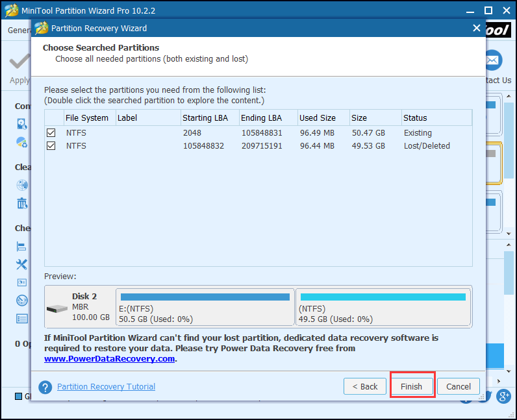
Task: Click the Disk 2 hard drive icon
Action: pos(57,309)
